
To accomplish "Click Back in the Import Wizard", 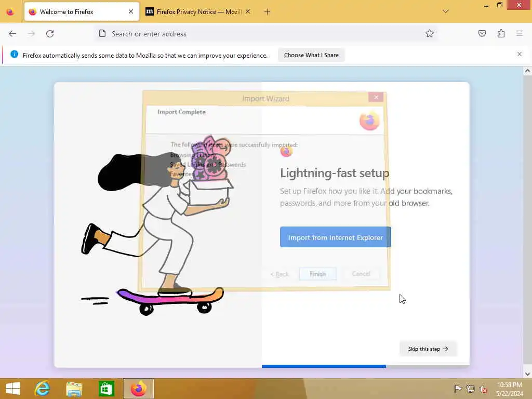I will click(280, 274).
